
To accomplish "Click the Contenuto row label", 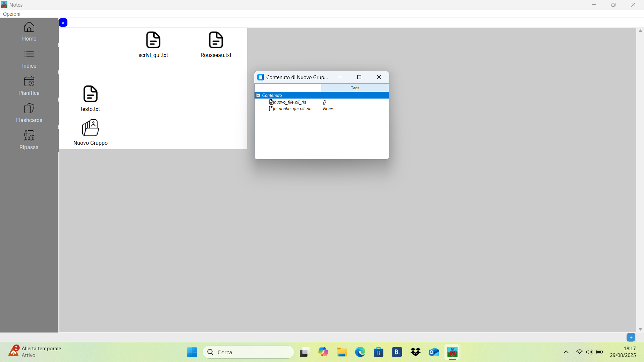I will click(272, 96).
